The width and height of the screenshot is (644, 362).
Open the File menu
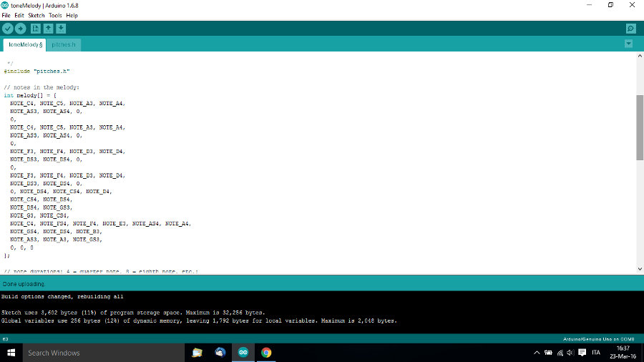click(6, 15)
